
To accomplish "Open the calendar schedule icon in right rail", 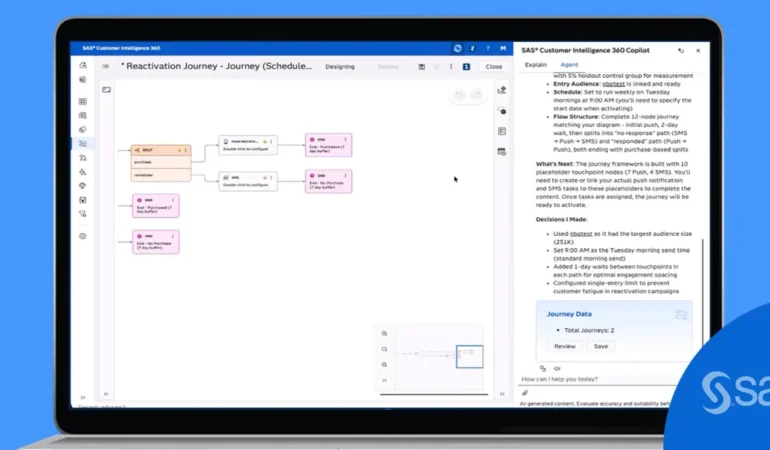I will click(x=501, y=152).
